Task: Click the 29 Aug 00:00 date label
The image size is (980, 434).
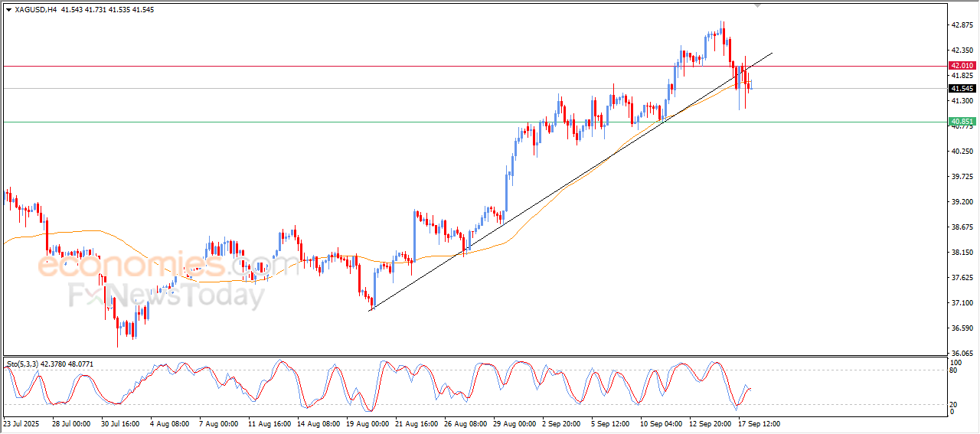Action: pyautogui.click(x=514, y=423)
